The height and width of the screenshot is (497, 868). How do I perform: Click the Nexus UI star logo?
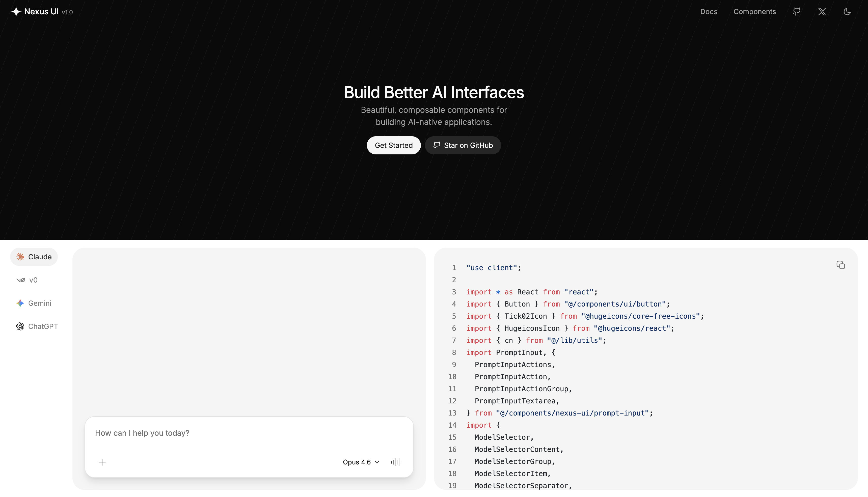tap(16, 12)
